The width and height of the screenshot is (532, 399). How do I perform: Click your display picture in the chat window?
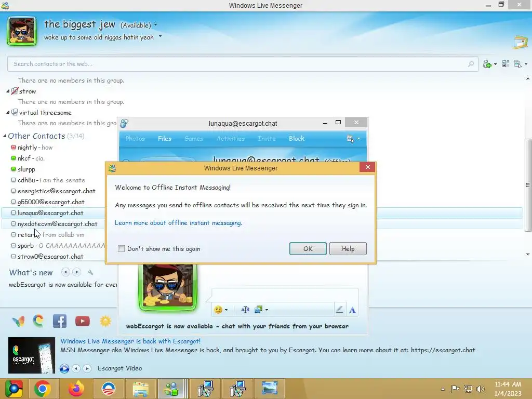[x=168, y=286]
